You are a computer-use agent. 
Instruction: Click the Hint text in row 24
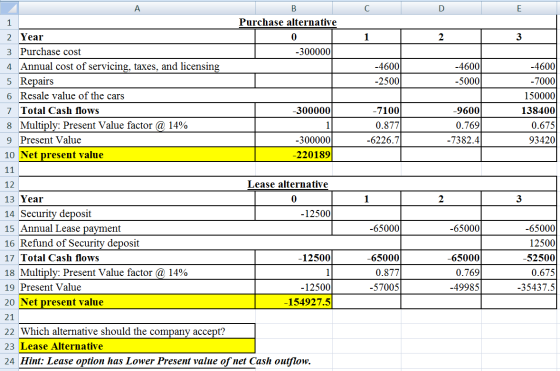(x=165, y=361)
